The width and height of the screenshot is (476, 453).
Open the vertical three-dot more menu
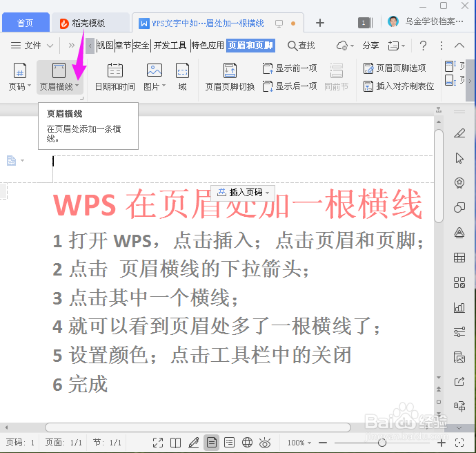pos(442,46)
